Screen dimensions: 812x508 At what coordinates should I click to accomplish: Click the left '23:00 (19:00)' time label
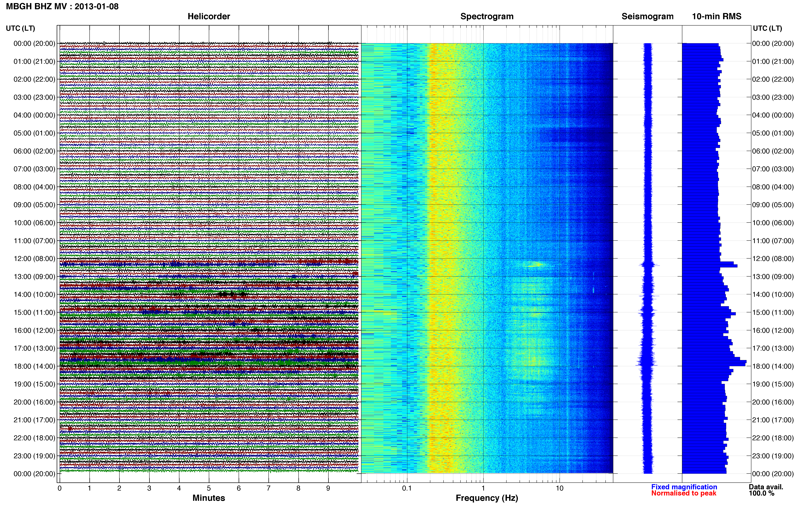click(34, 456)
